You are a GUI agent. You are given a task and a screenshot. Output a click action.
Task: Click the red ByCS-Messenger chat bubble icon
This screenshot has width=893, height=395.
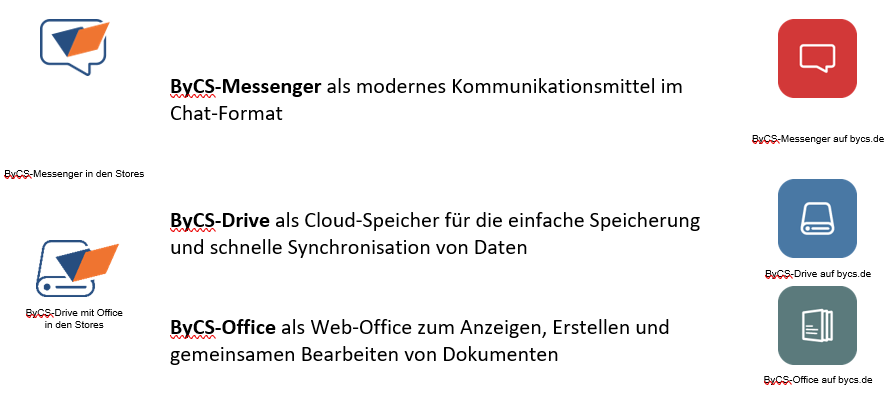click(x=817, y=58)
